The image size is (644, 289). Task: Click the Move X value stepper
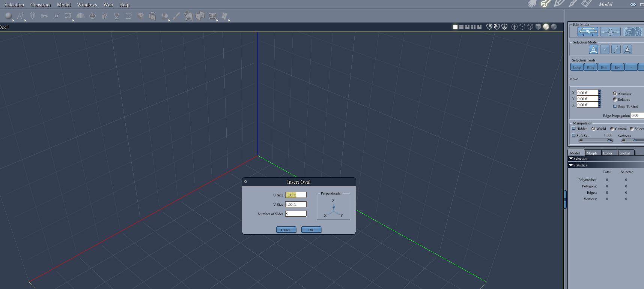pos(599,93)
